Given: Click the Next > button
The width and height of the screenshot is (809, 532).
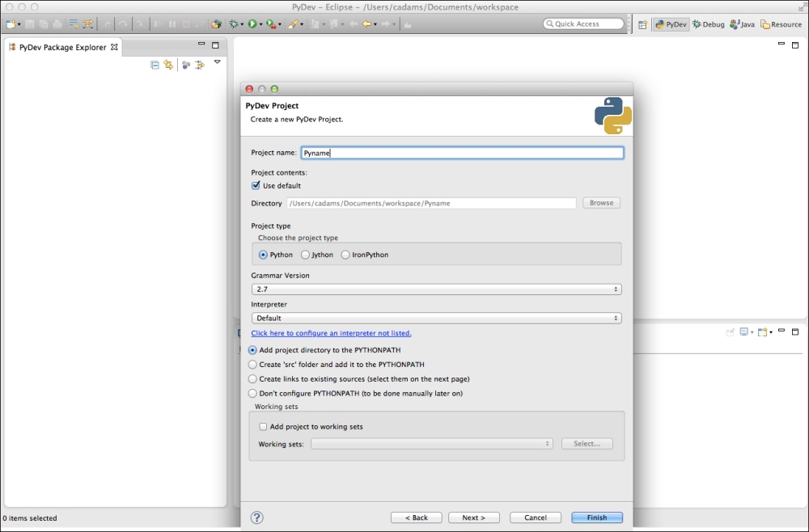Looking at the screenshot, I should tap(473, 517).
